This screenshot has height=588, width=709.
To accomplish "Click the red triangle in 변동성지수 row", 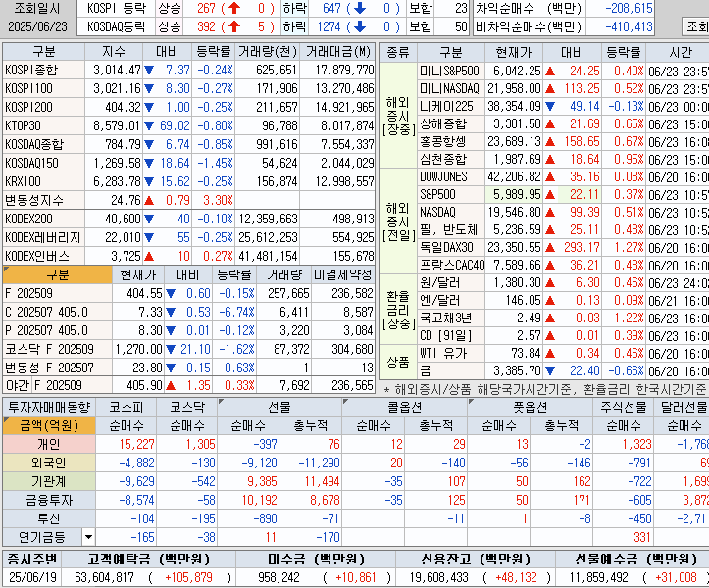I will (x=149, y=200).
